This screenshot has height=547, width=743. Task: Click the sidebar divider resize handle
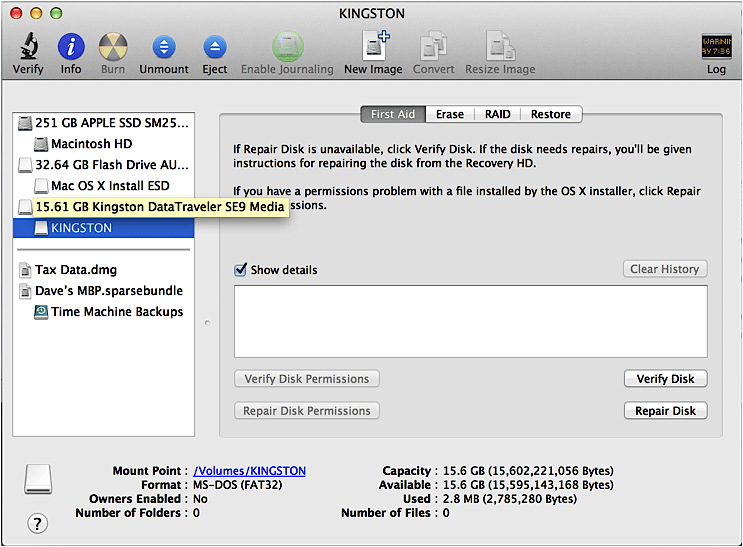[x=206, y=323]
